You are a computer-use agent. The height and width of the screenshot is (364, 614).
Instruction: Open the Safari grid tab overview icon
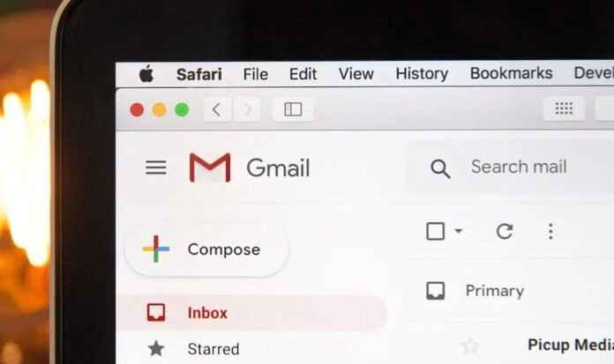(x=564, y=108)
